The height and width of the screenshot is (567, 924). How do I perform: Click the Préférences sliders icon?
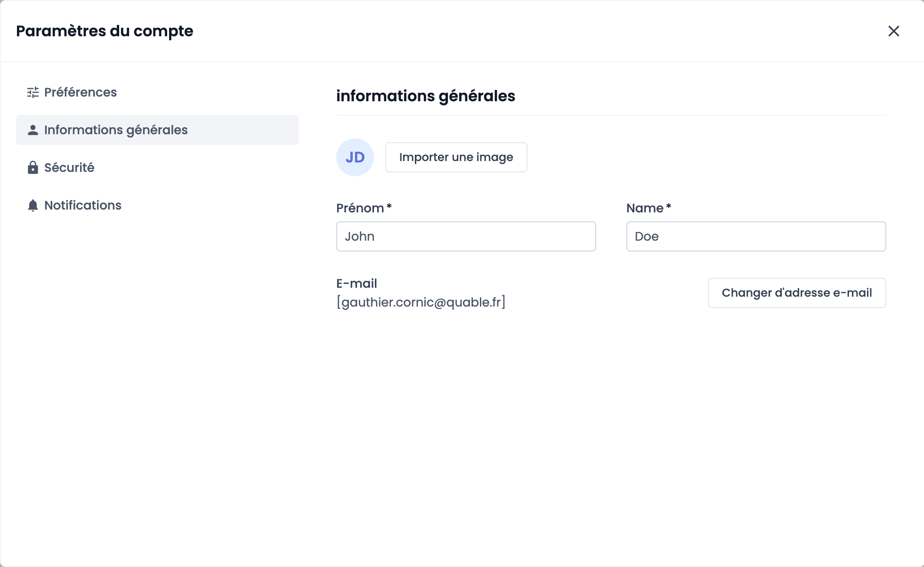(x=33, y=92)
